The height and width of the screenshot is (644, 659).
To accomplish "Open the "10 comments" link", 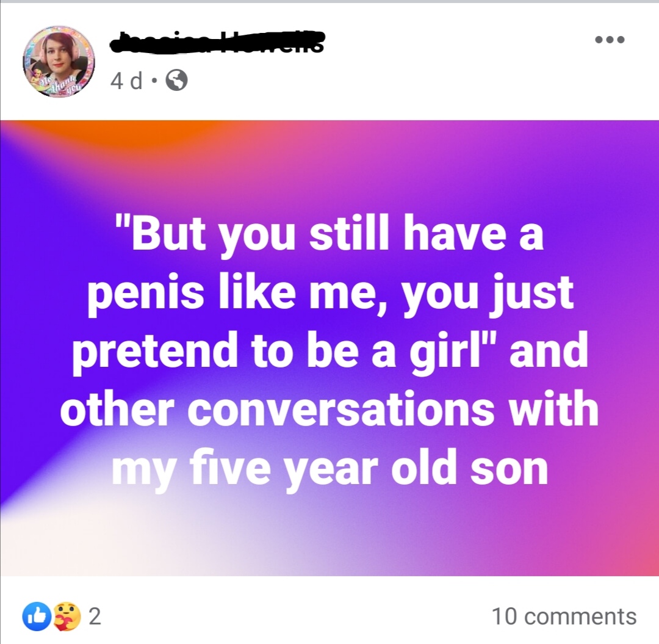I will tap(564, 617).
